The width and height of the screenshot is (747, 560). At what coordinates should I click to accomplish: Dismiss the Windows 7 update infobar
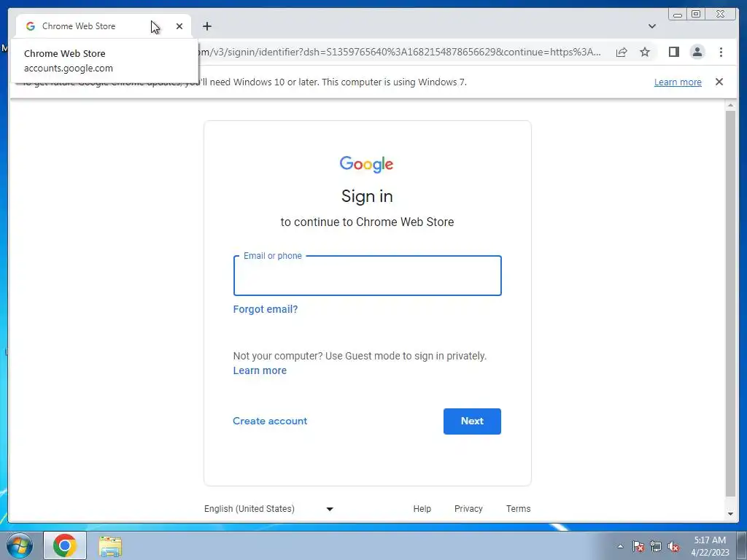719,82
